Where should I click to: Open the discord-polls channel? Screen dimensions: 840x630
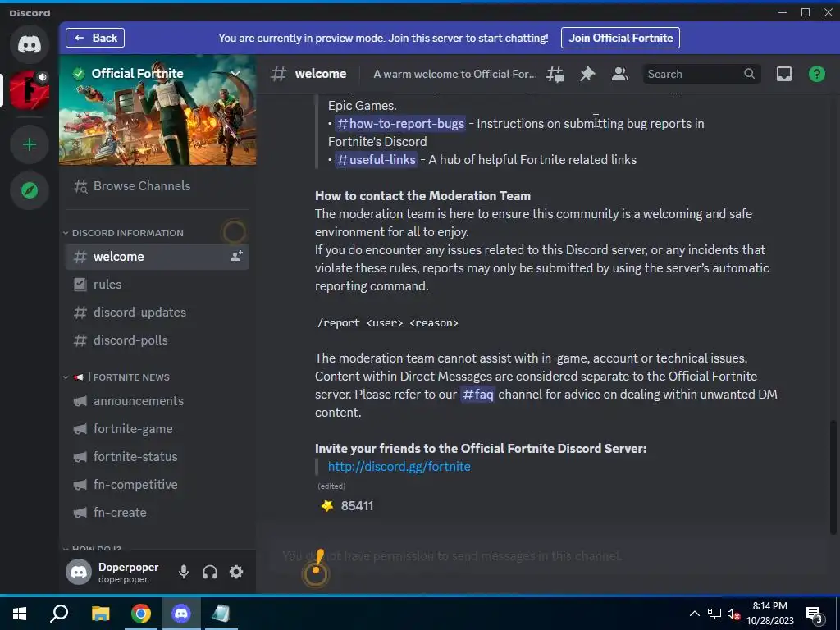click(x=157, y=340)
